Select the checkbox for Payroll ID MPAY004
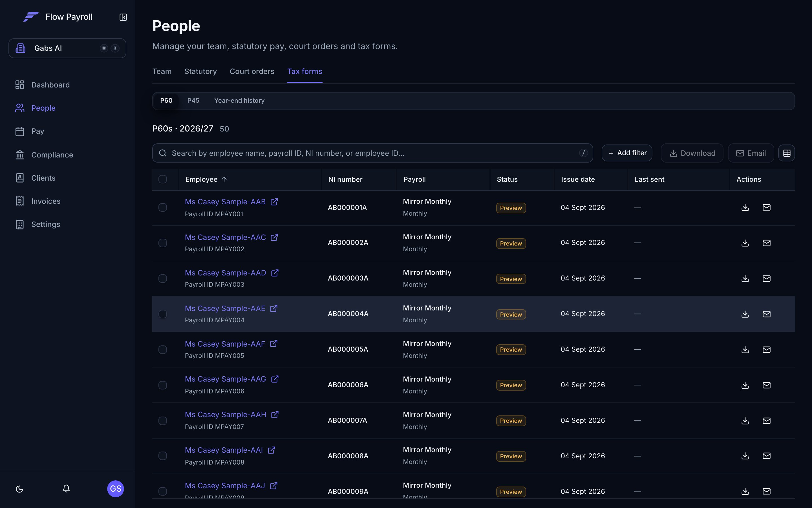Viewport: 812px width, 508px height. [x=163, y=314]
